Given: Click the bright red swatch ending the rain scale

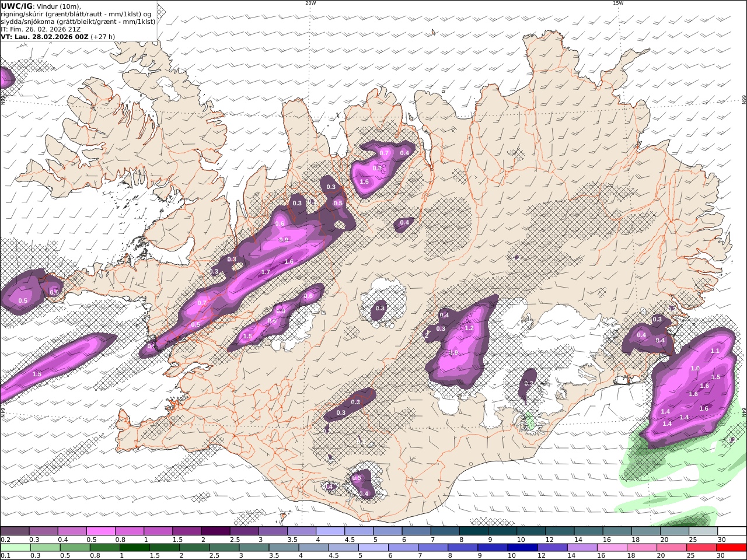Looking at the screenshot, I should coord(731,548).
